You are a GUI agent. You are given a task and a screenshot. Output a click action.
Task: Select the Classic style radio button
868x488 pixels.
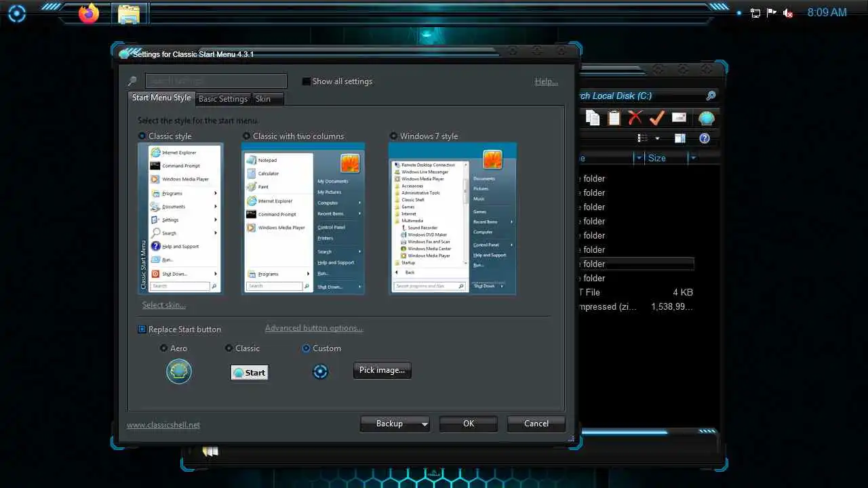point(142,136)
